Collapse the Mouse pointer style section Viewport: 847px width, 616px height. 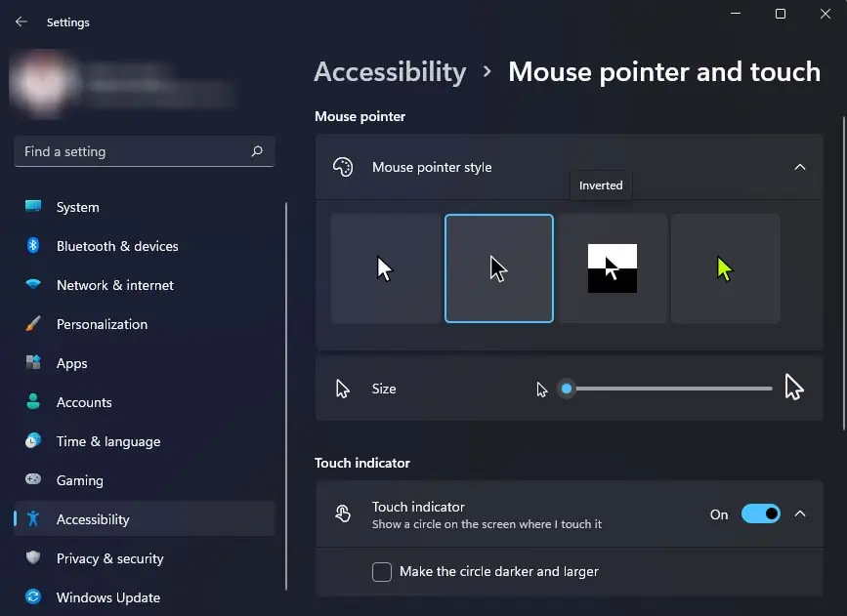799,166
